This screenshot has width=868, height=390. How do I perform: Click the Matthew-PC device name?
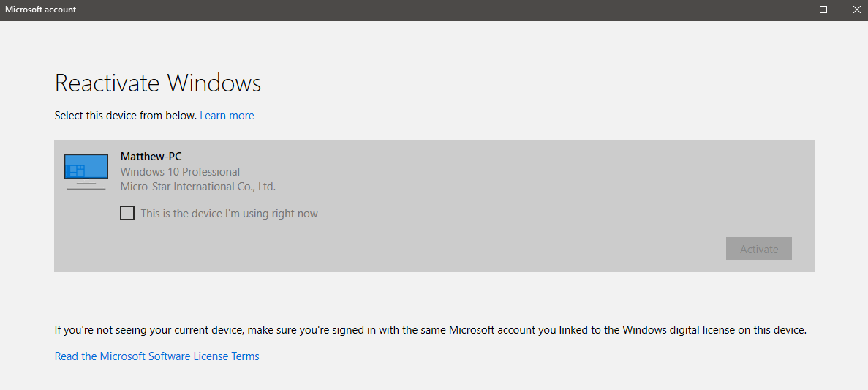pos(151,157)
